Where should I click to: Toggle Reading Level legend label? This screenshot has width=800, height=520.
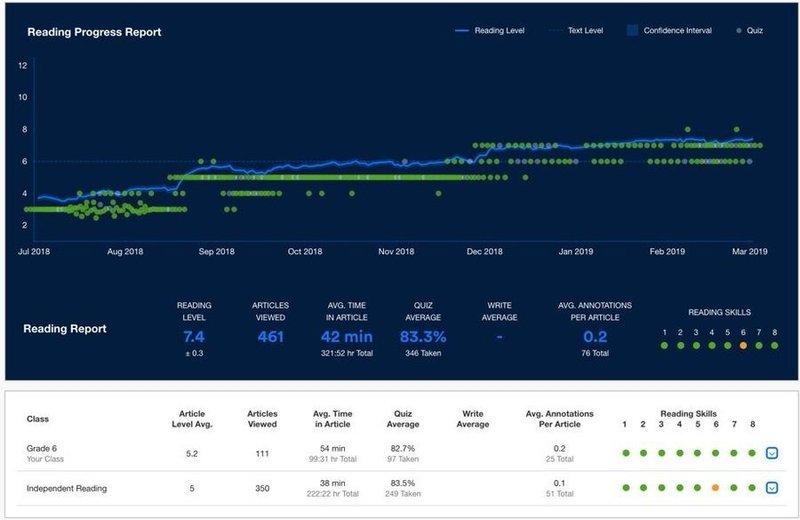pos(499,31)
